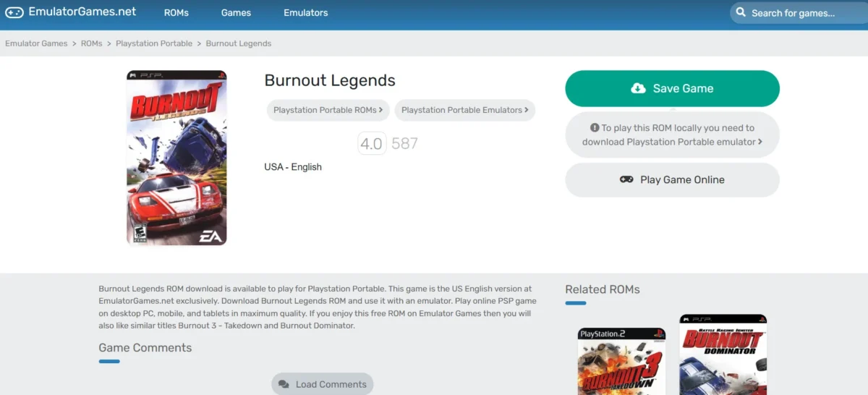This screenshot has height=395, width=868.
Task: Go to Emulator Games breadcrumb link
Action: click(36, 43)
